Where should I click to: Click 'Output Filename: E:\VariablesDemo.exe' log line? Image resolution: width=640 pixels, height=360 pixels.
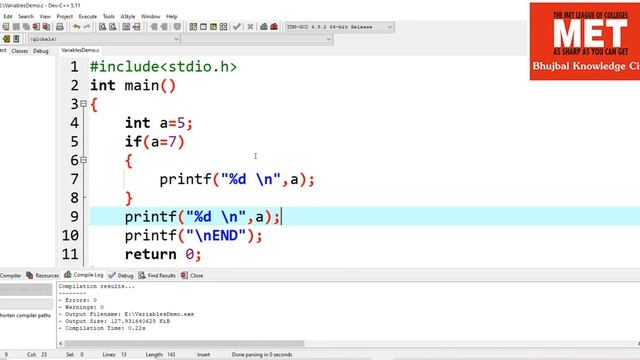[126, 314]
